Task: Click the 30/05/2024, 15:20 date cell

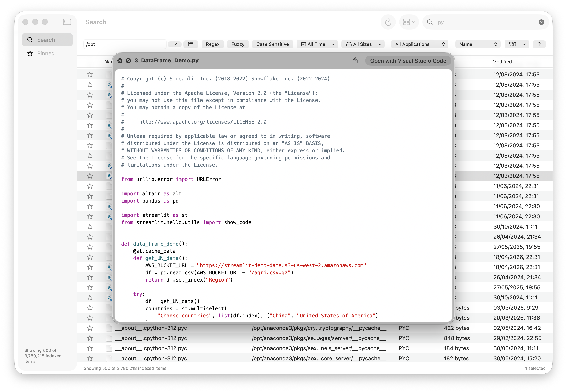Action: point(517,358)
